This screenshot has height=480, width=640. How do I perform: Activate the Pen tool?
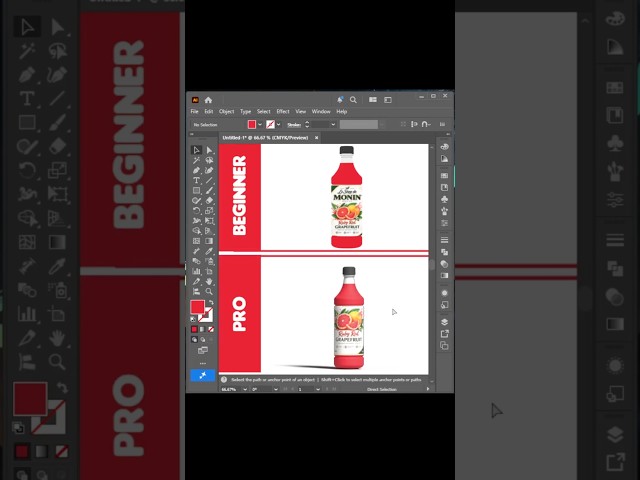(196, 170)
